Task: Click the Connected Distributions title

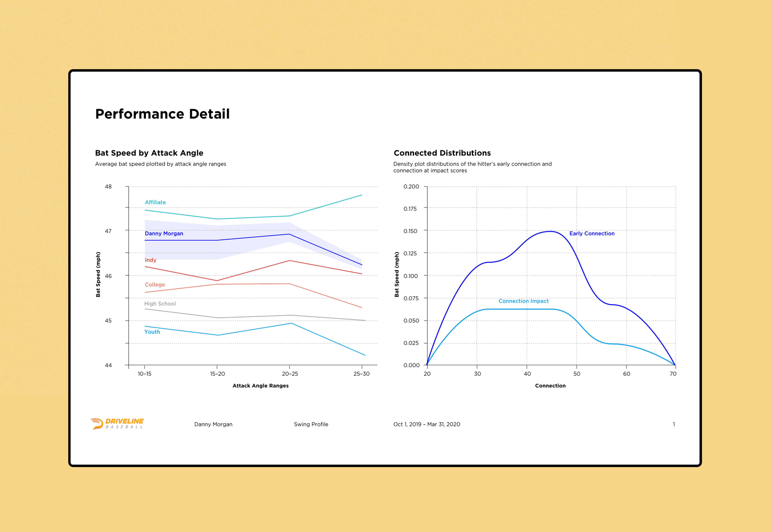Action: (x=442, y=153)
